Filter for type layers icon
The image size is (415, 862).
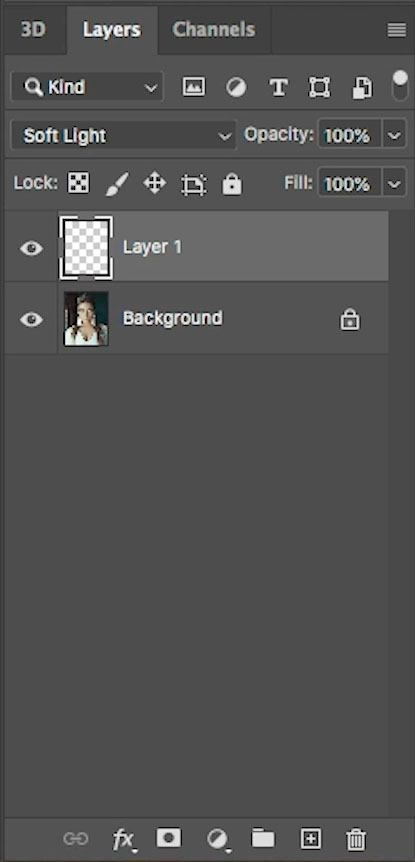point(278,87)
